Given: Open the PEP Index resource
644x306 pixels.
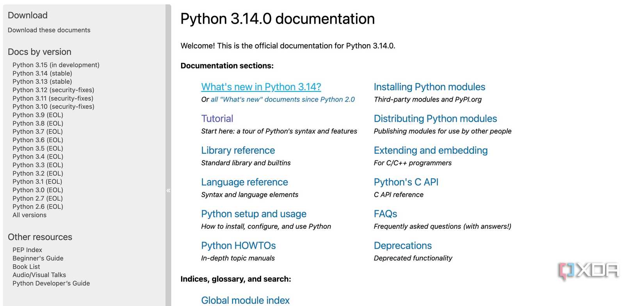Looking at the screenshot, I should (x=27, y=250).
